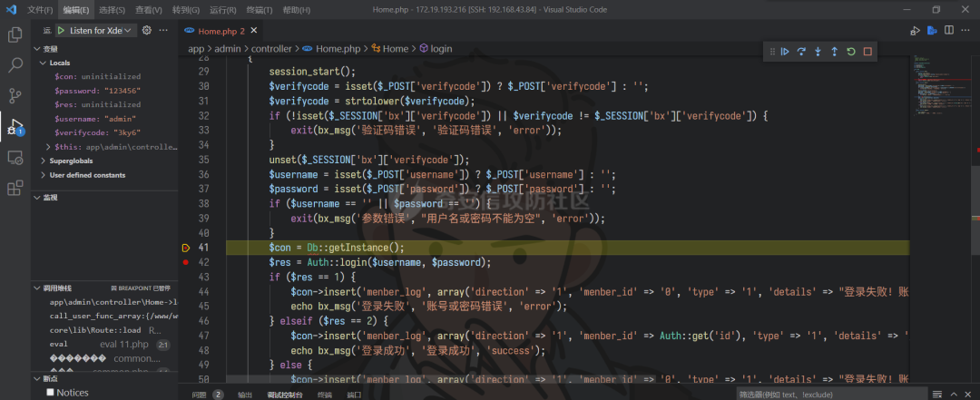Image resolution: width=980 pixels, height=400 pixels.
Task: Open the Source Control view
Action: pyautogui.click(x=15, y=95)
